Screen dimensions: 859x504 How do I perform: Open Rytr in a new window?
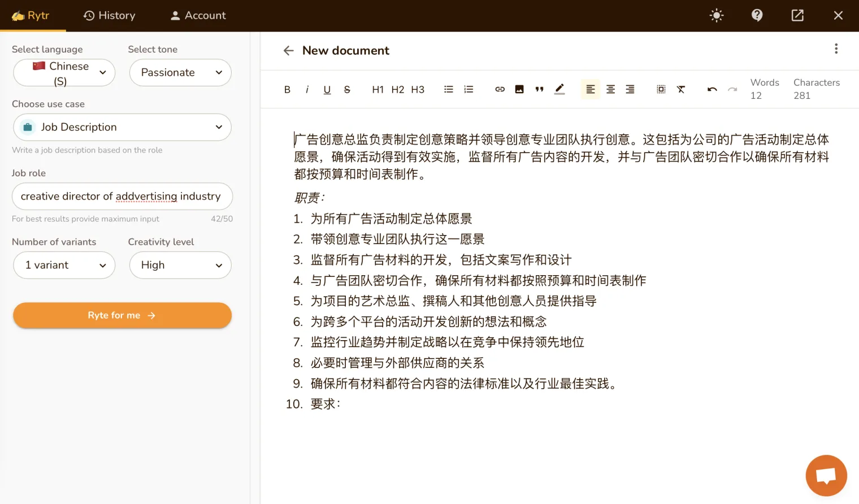pyautogui.click(x=797, y=15)
